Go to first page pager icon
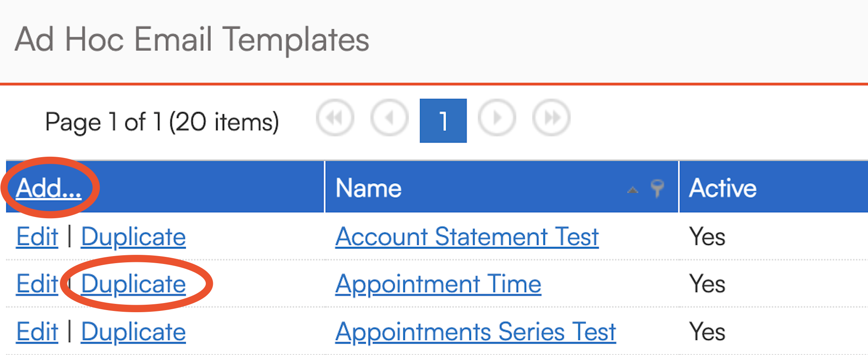Viewport: 868px width, 355px height. coord(335,118)
